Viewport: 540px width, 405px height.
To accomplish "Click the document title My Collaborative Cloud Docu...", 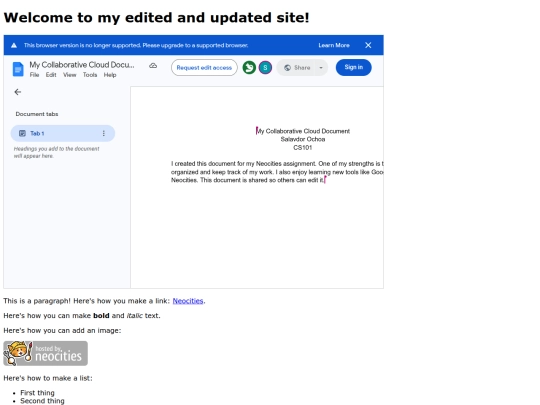I will point(82,65).
